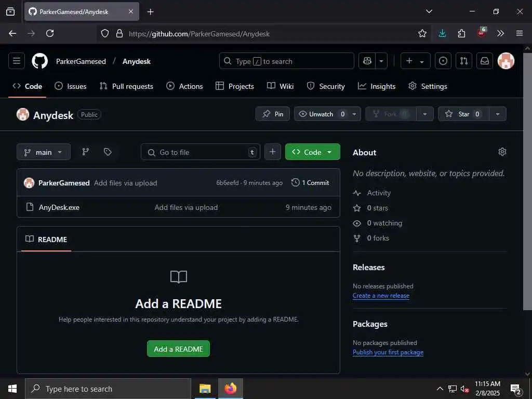This screenshot has width=532, height=399.
Task: Expand the green Code dropdown button
Action: point(312,152)
